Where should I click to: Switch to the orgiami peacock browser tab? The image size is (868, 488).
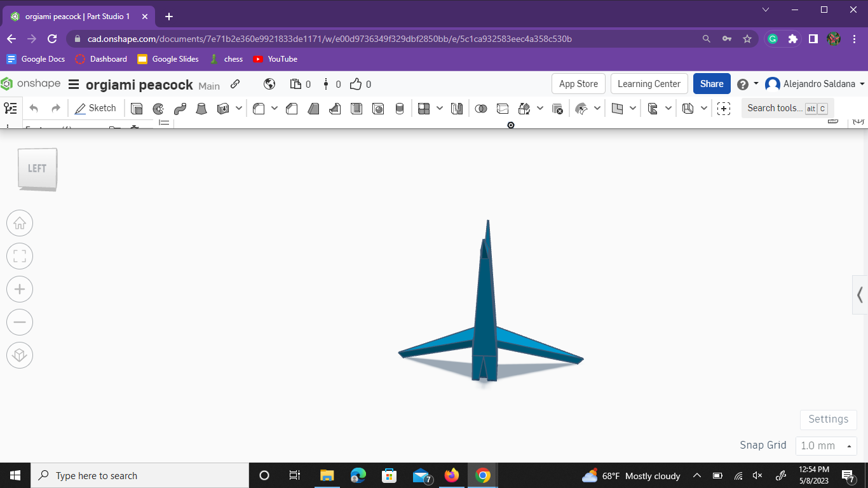click(x=76, y=16)
